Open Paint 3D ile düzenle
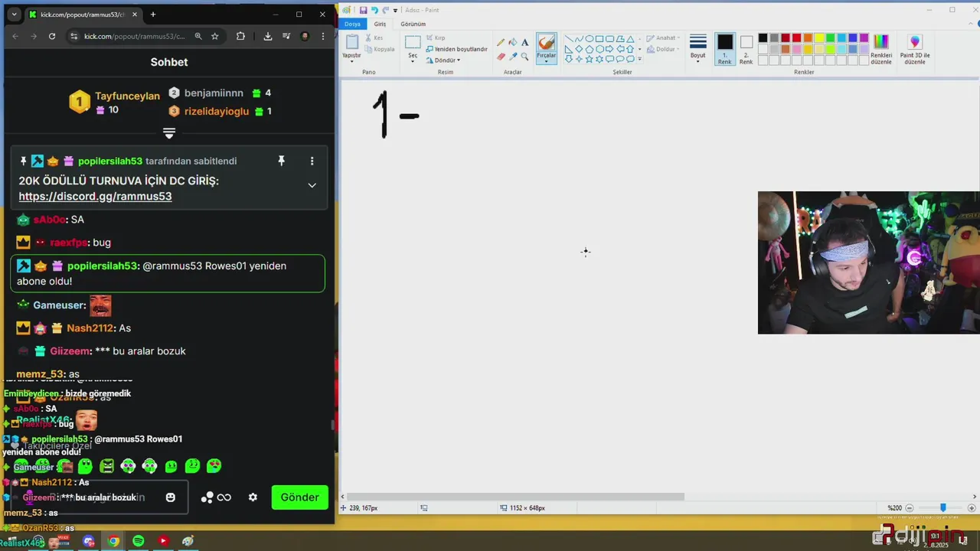Image resolution: width=980 pixels, height=551 pixels. tap(915, 49)
